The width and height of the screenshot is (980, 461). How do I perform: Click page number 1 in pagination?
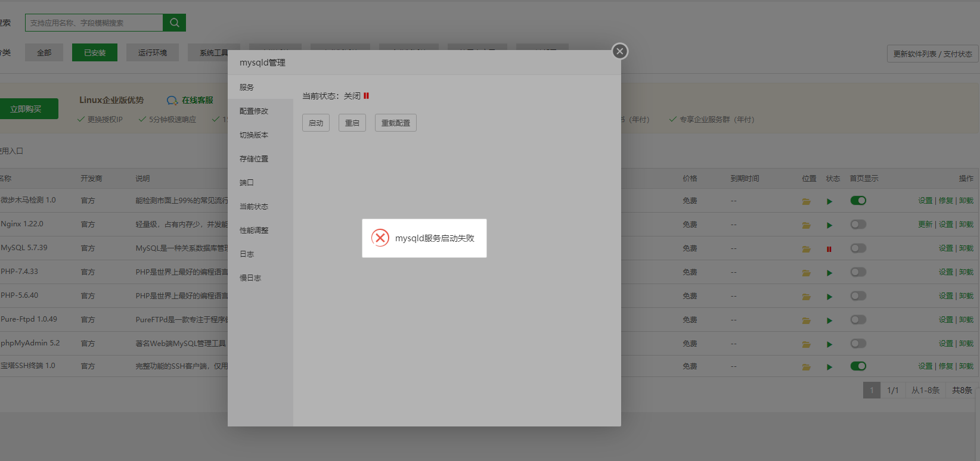(x=872, y=390)
